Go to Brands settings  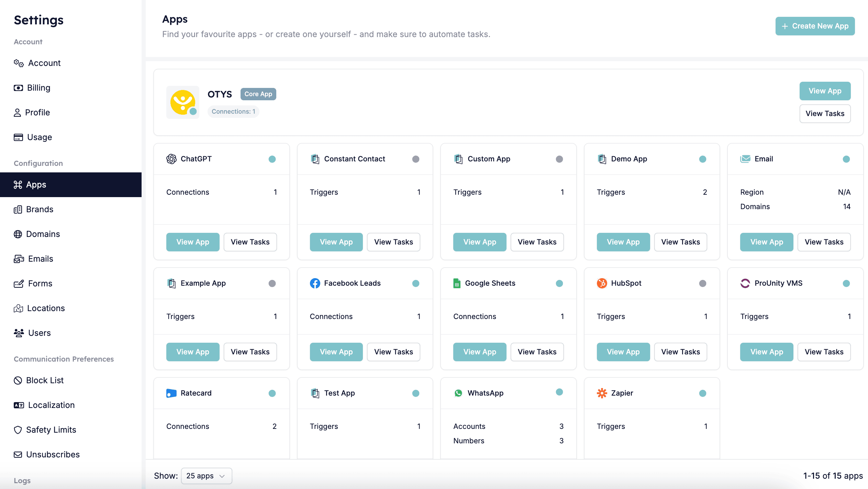[71, 209]
